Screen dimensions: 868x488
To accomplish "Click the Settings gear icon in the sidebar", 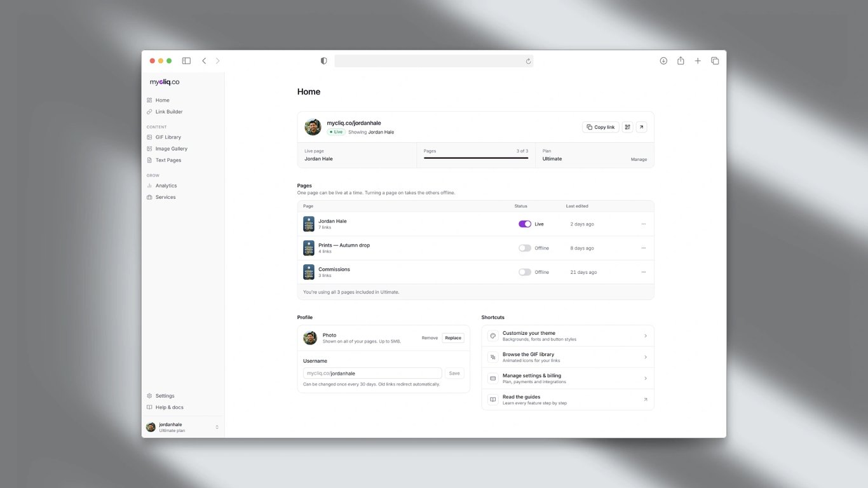I will coord(149,396).
